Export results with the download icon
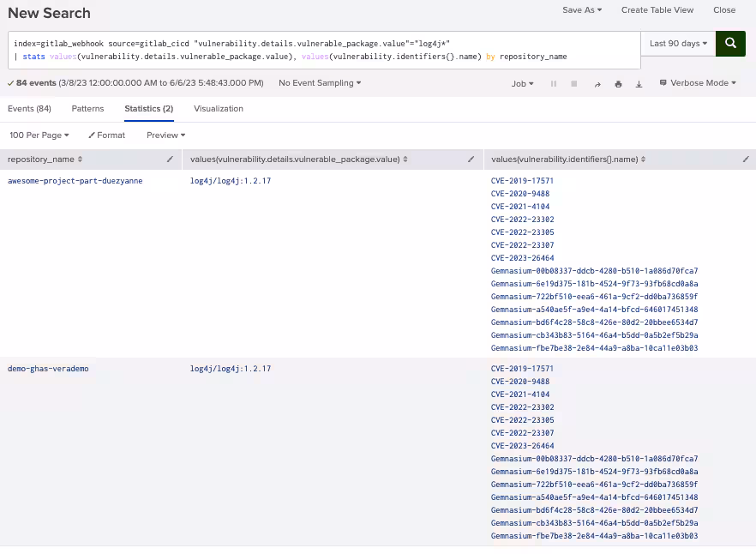Image resolution: width=756 pixels, height=554 pixels. tap(639, 84)
